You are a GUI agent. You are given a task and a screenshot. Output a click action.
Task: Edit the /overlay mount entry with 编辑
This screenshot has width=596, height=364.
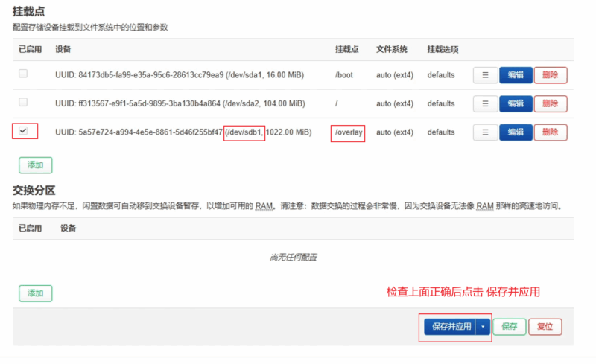(516, 132)
